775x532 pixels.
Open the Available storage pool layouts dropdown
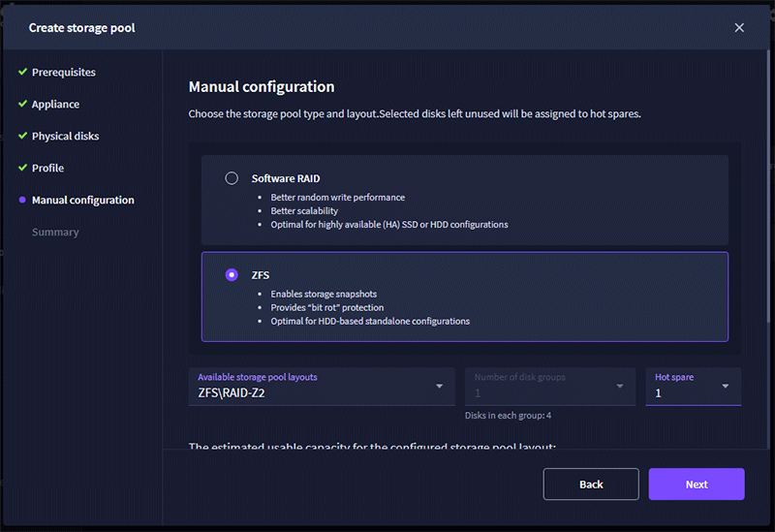(321, 387)
